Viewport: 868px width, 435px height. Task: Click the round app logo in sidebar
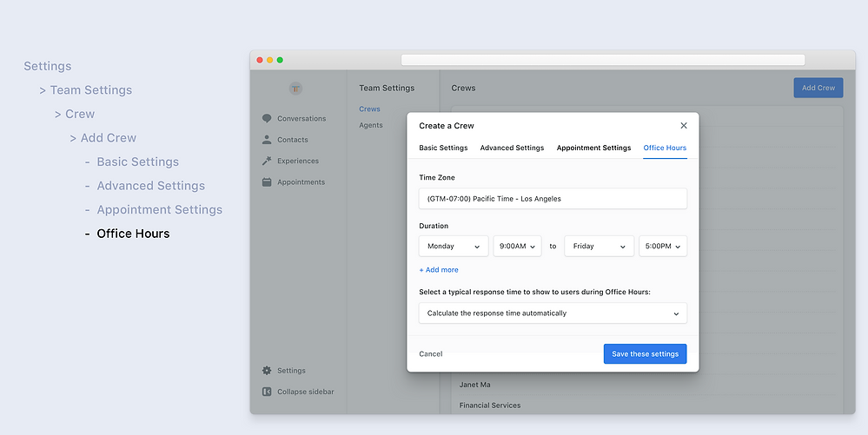tap(295, 88)
